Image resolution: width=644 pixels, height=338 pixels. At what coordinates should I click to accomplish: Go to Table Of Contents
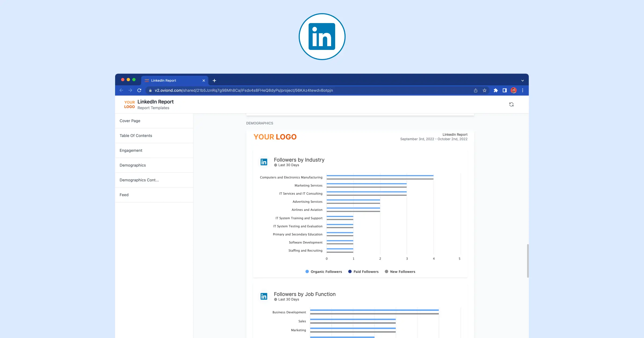pos(154,135)
